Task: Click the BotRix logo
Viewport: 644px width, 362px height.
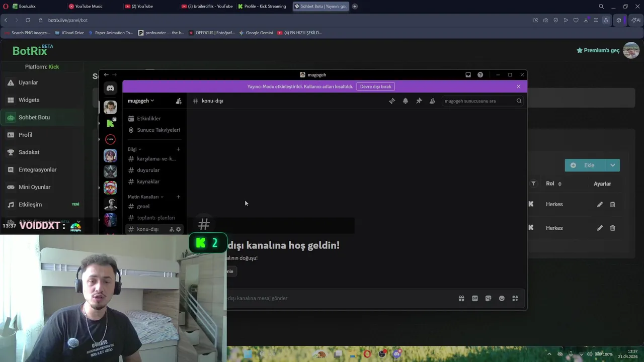Action: 32,50
